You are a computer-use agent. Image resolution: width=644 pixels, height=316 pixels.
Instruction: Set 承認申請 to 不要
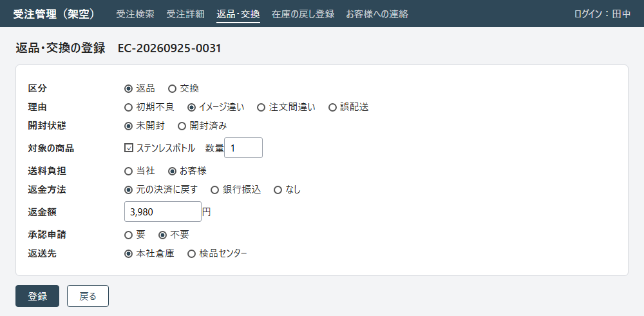[x=163, y=235]
